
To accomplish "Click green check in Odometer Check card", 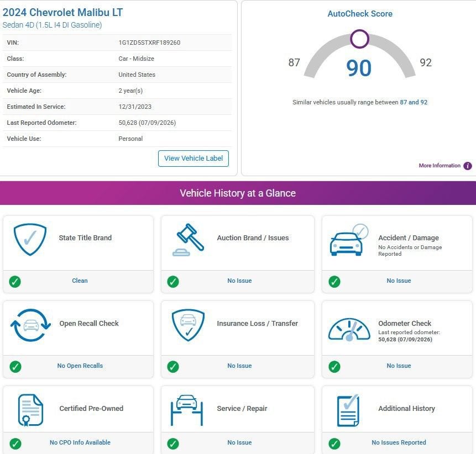I will [334, 367].
